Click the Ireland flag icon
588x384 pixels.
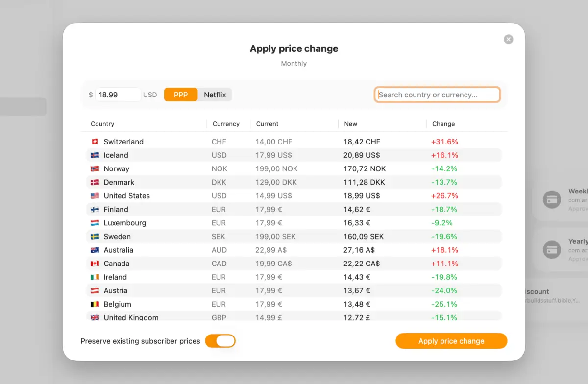click(x=95, y=277)
